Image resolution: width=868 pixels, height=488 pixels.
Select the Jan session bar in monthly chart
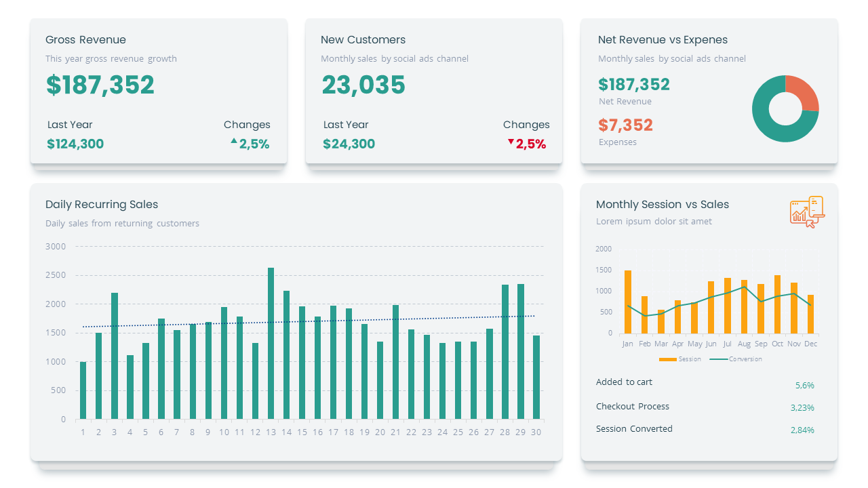pos(628,302)
